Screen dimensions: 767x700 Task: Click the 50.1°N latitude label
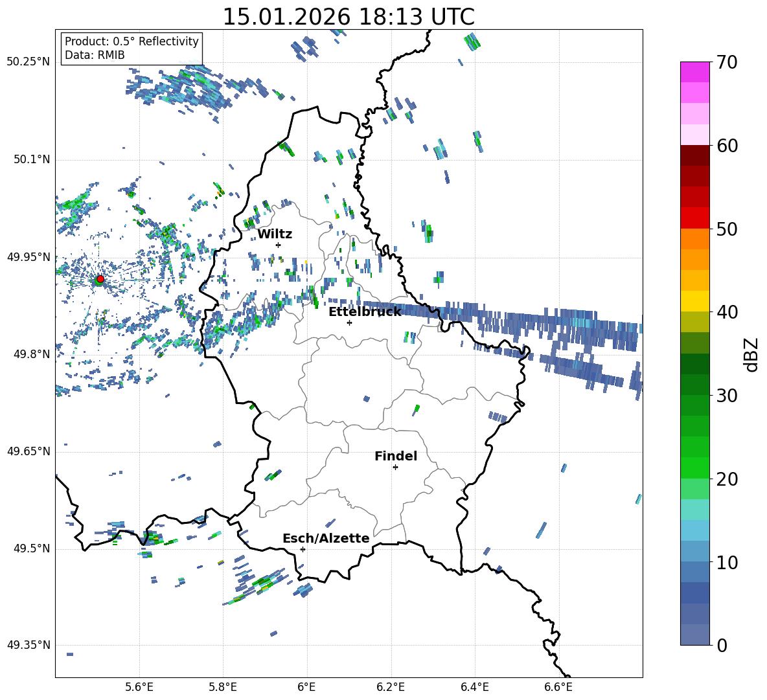(x=31, y=160)
